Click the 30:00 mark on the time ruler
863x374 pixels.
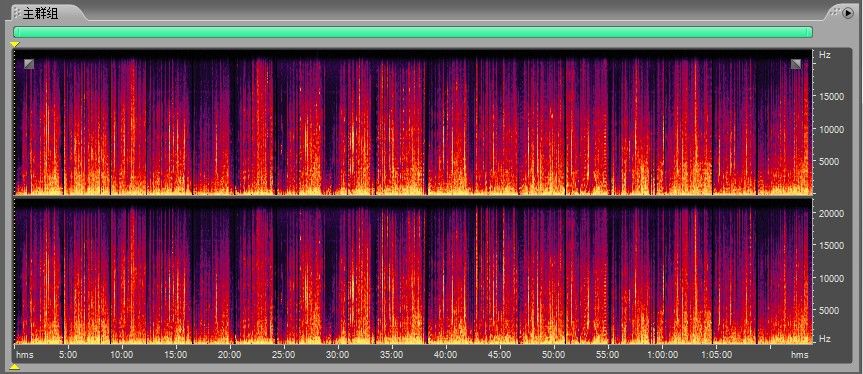[x=337, y=355]
